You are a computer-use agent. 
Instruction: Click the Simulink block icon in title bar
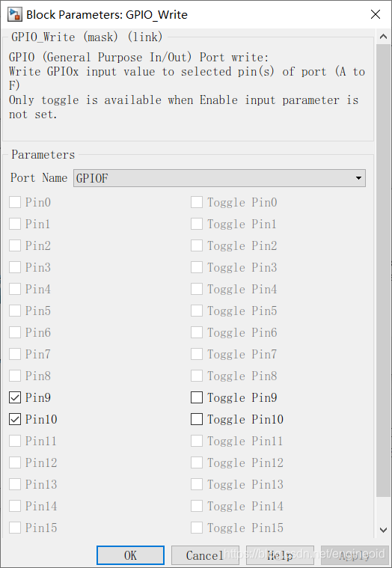tap(15, 14)
